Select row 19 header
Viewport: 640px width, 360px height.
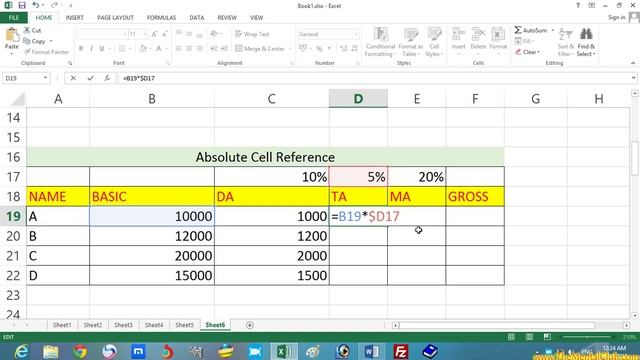coord(13,216)
